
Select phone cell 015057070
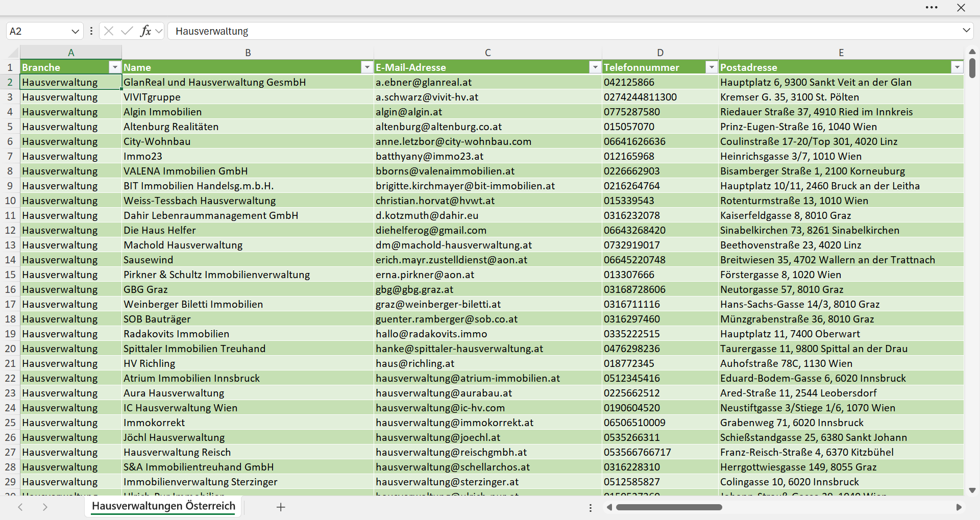[660, 127]
